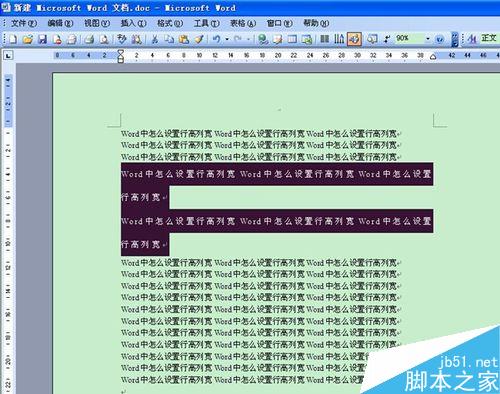Toggle Show/Hide formatting marks
500x394 pixels.
387,39
